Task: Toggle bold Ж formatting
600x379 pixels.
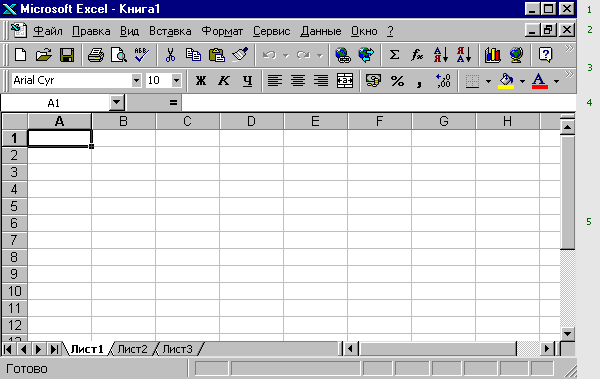Action: [201, 81]
